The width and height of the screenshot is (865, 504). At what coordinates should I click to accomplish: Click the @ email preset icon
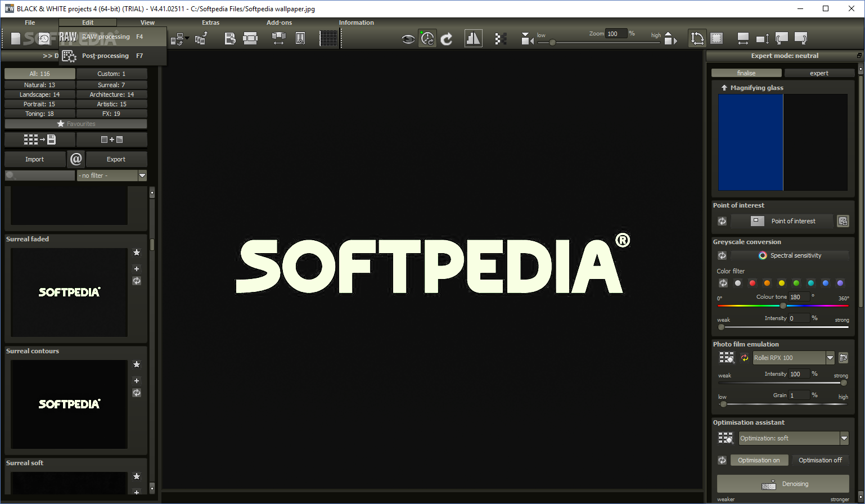coord(76,159)
